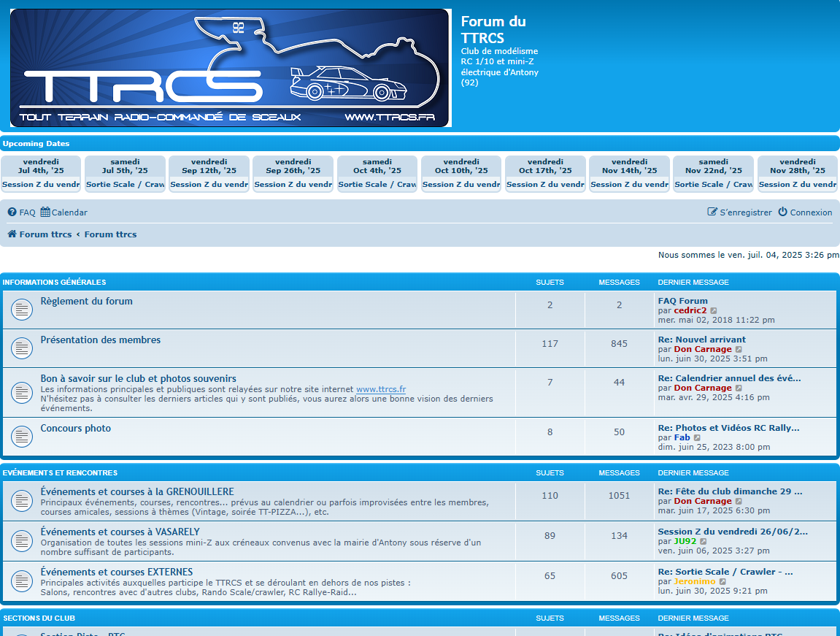
Task: Open the INFORMATIONS GÉNÉRALES category
Action: [54, 282]
